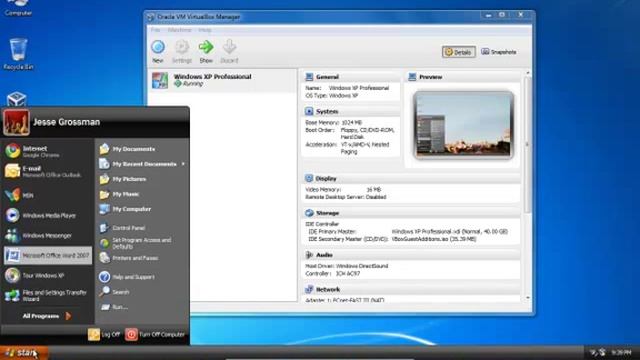Open Google Chrome Internet in Start menu
The height and width of the screenshot is (360, 640).
point(47,151)
